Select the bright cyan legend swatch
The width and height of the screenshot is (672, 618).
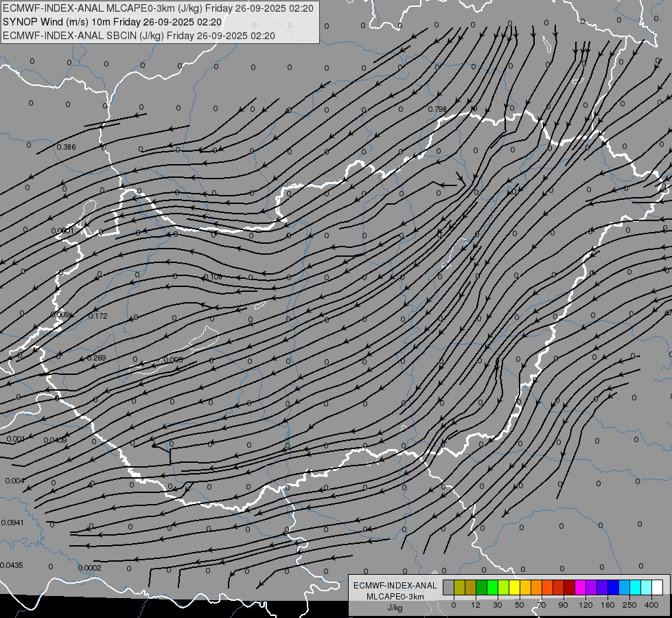636,587
